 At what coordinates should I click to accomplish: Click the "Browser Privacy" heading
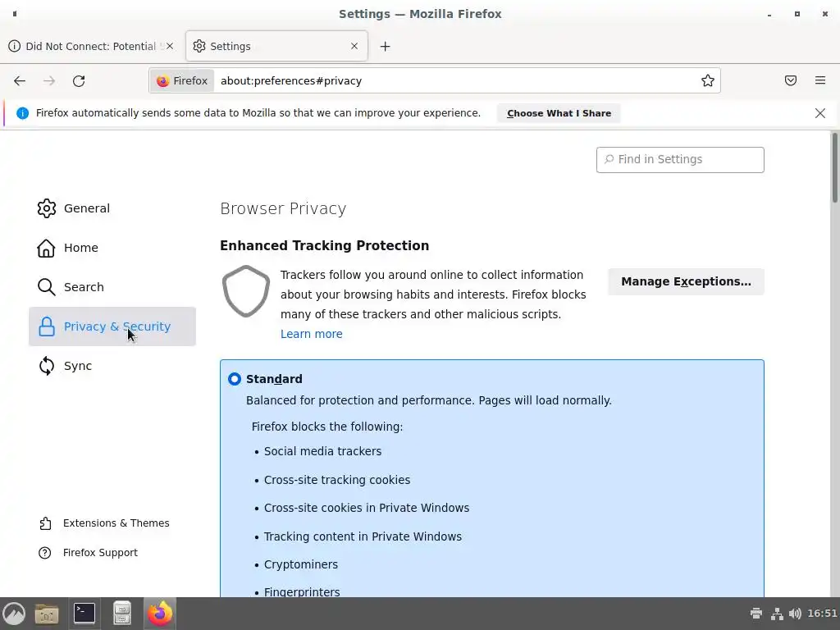[x=283, y=208]
